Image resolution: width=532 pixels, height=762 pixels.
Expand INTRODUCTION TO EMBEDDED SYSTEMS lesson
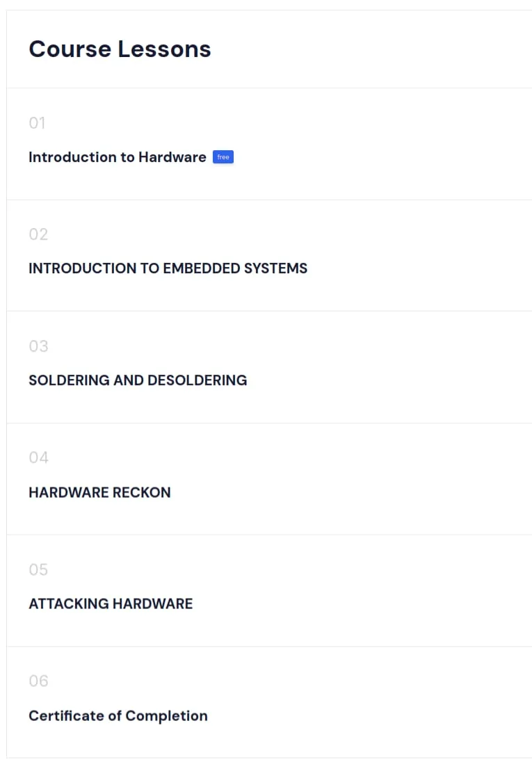click(168, 268)
